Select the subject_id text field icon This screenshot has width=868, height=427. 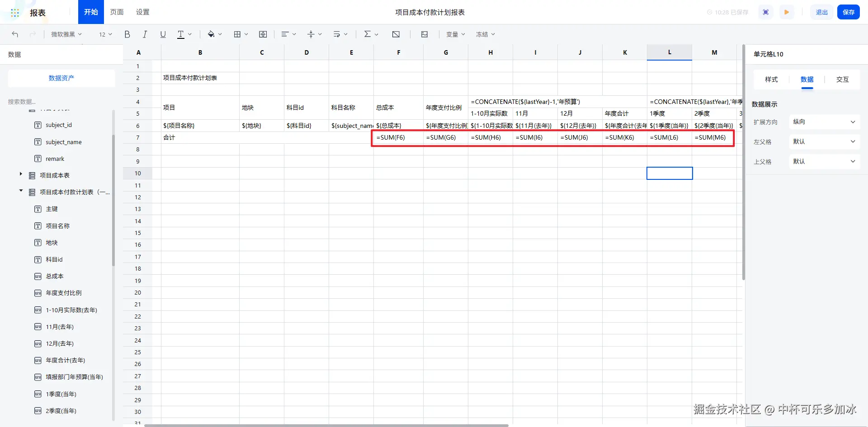coord(38,125)
